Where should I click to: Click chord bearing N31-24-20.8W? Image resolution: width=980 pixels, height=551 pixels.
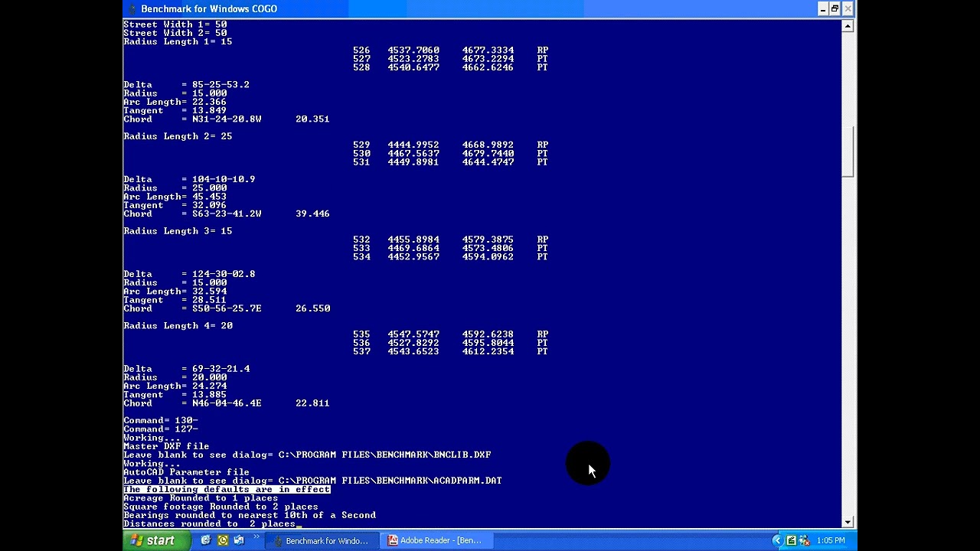[227, 119]
